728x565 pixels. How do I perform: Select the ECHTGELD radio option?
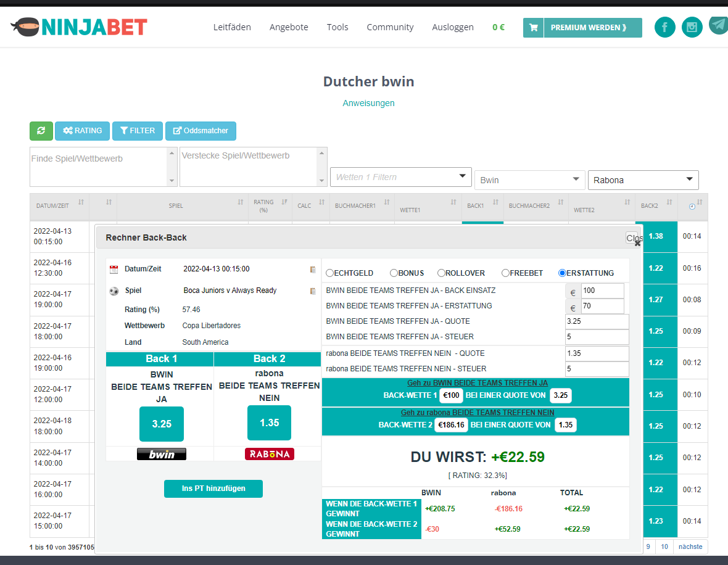(x=329, y=273)
